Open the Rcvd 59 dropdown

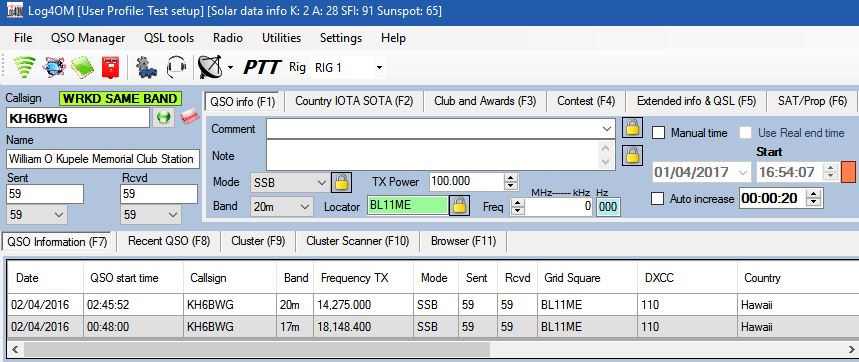tap(173, 215)
